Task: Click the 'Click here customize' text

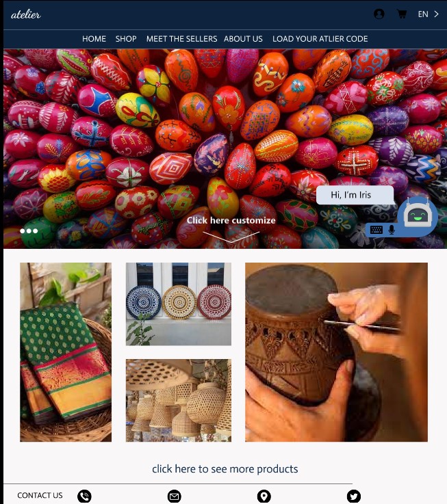Action: tap(231, 220)
